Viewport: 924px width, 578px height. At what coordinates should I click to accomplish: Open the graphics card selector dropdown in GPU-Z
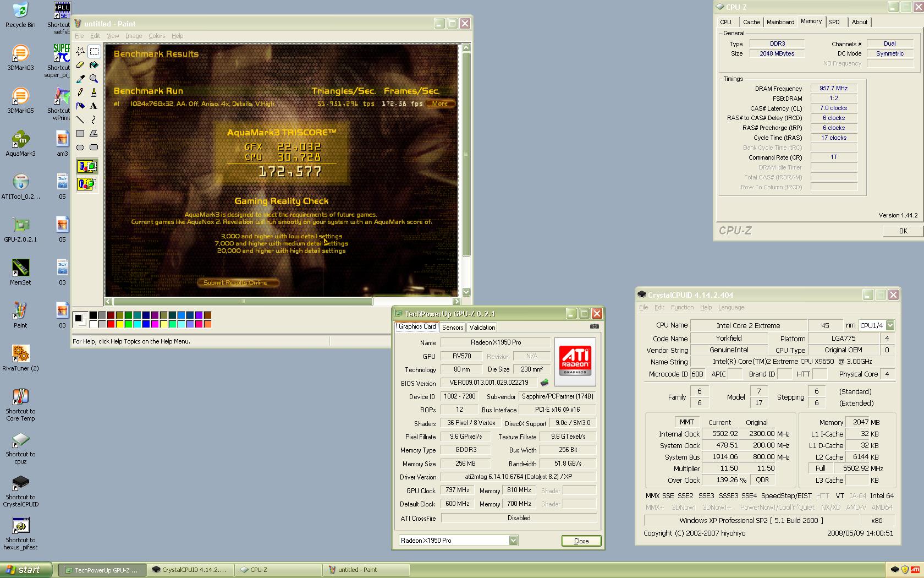pyautogui.click(x=513, y=541)
